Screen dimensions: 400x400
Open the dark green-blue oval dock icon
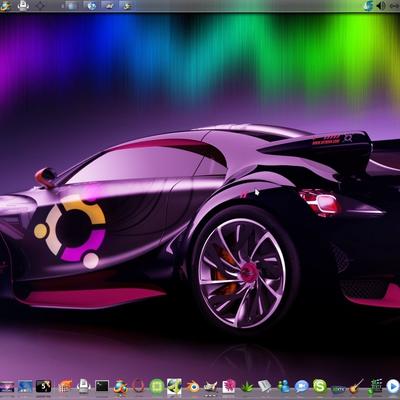click(x=338, y=389)
